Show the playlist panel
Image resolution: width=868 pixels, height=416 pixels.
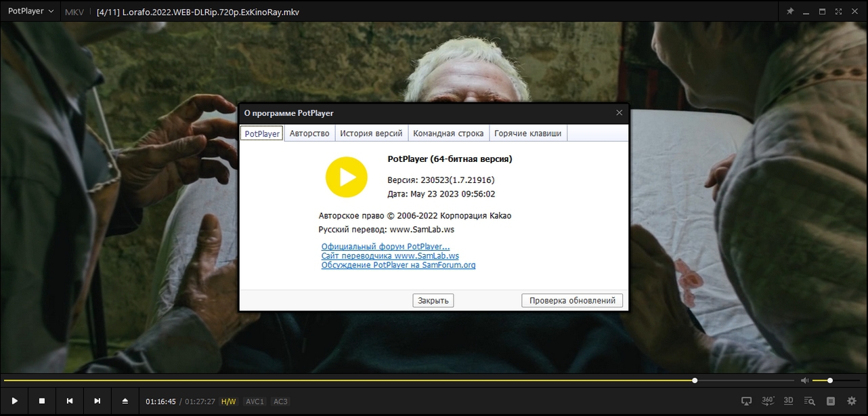(831, 401)
